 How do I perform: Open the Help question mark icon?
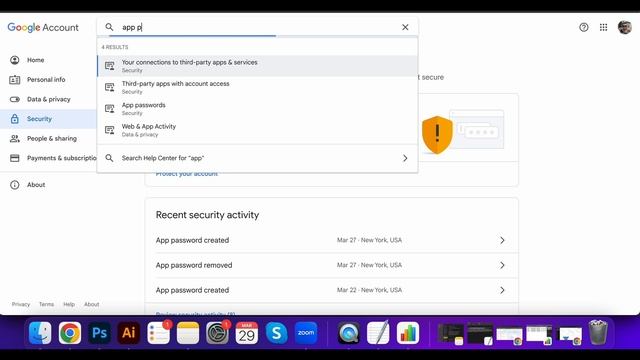(584, 27)
